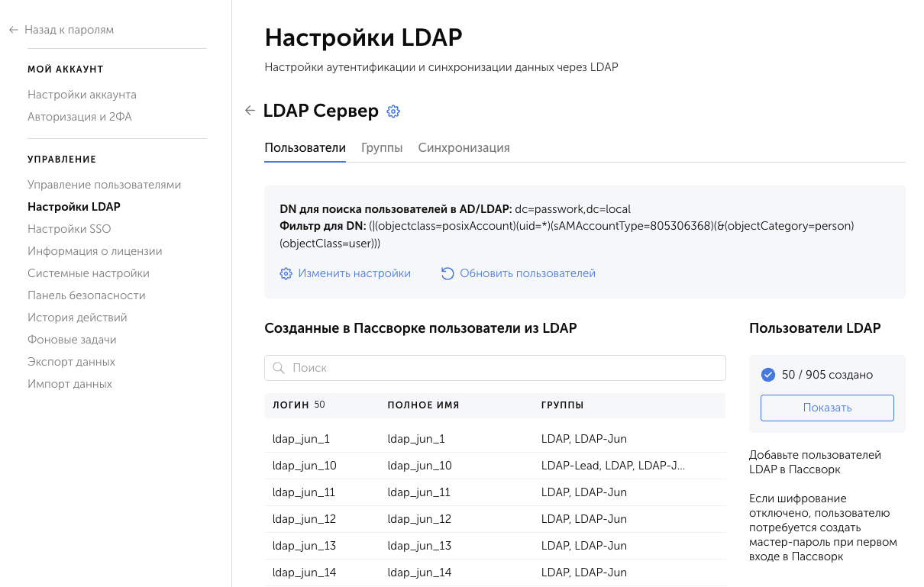Switch to the Пользователи tab
Viewport: 924px width, 587px height.
point(305,148)
